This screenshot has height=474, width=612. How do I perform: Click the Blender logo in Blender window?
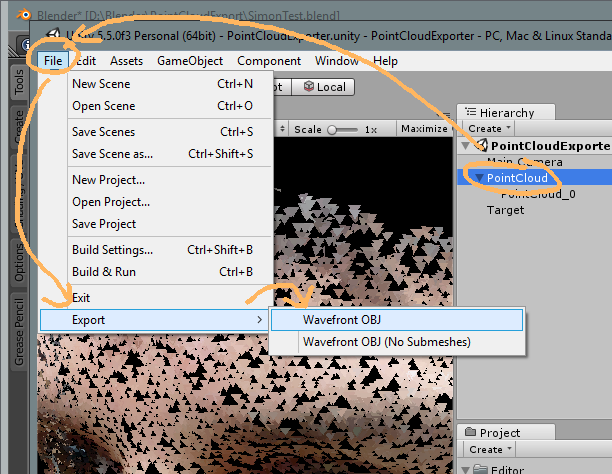24,15
